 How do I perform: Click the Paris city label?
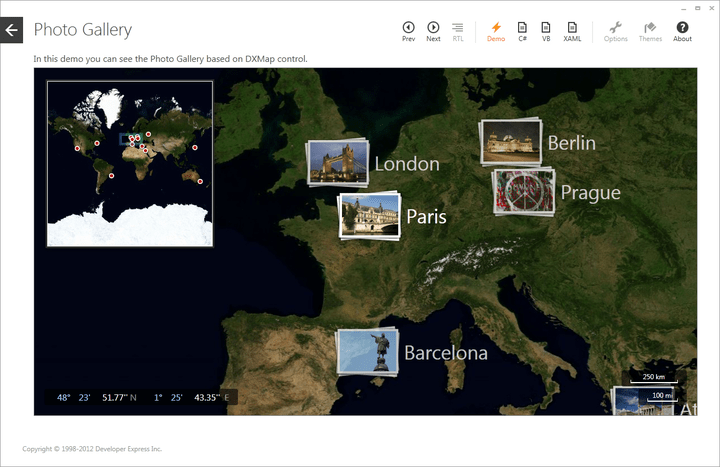[x=426, y=216]
